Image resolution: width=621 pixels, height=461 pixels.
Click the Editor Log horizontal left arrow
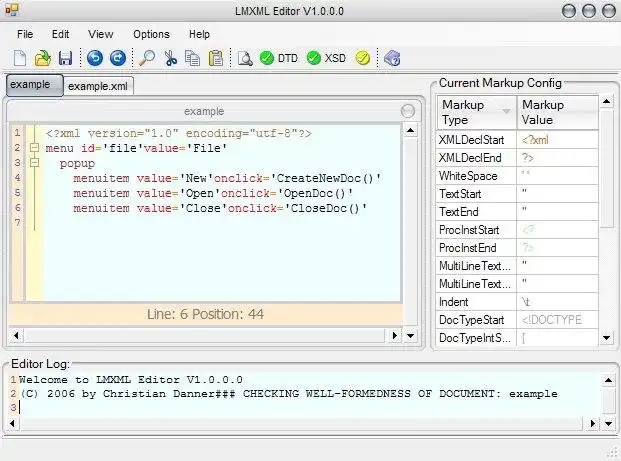(13, 424)
